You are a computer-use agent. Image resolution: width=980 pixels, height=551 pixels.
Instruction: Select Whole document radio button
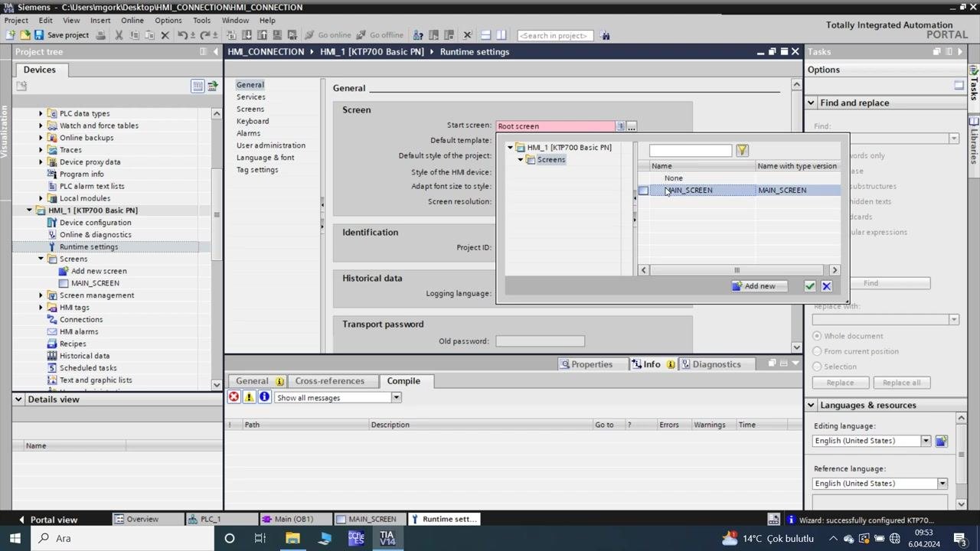[817, 336]
